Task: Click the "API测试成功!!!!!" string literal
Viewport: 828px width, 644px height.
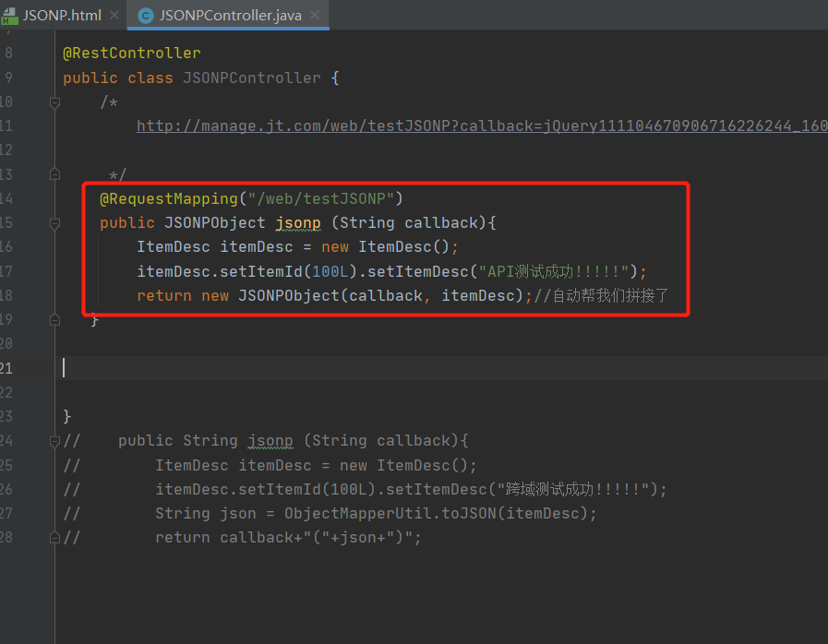Action: tap(553, 271)
